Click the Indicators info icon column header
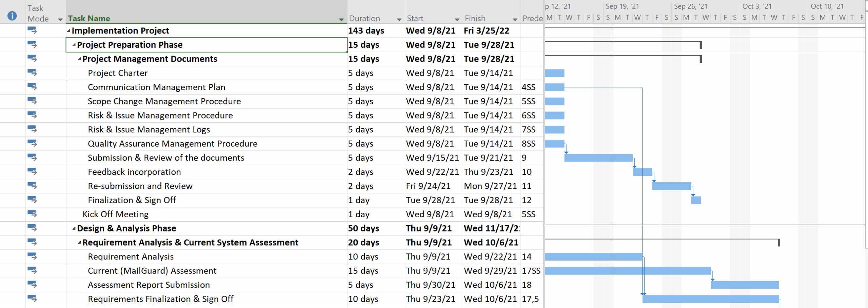Screen dimensions: 868x308 click(12, 16)
